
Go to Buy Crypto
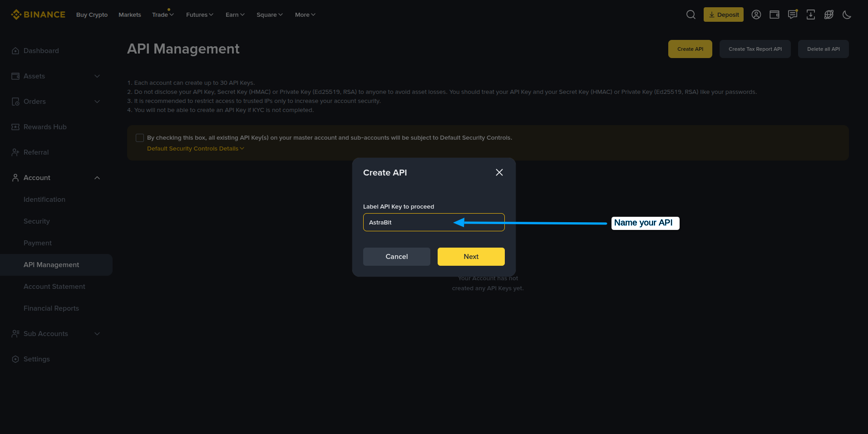point(92,15)
